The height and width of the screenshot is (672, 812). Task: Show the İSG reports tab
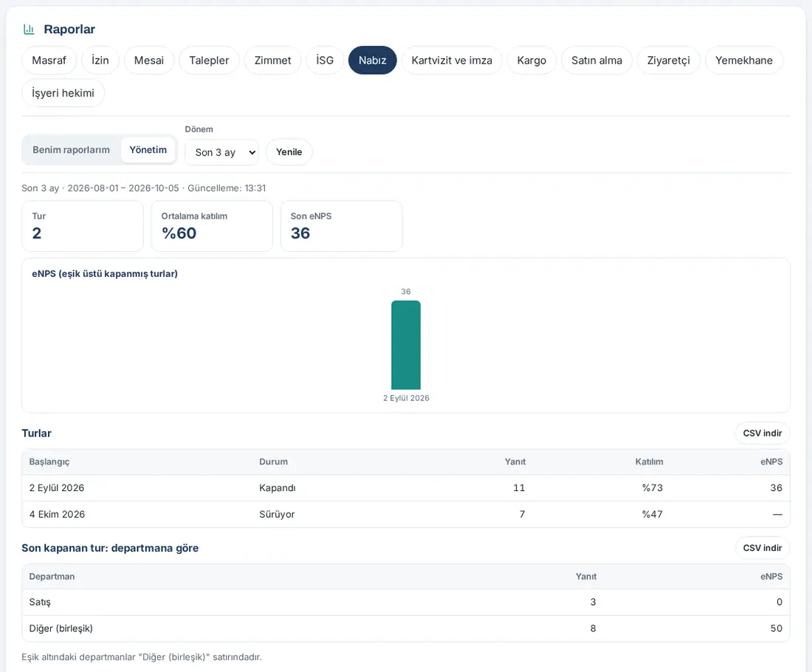(x=325, y=60)
